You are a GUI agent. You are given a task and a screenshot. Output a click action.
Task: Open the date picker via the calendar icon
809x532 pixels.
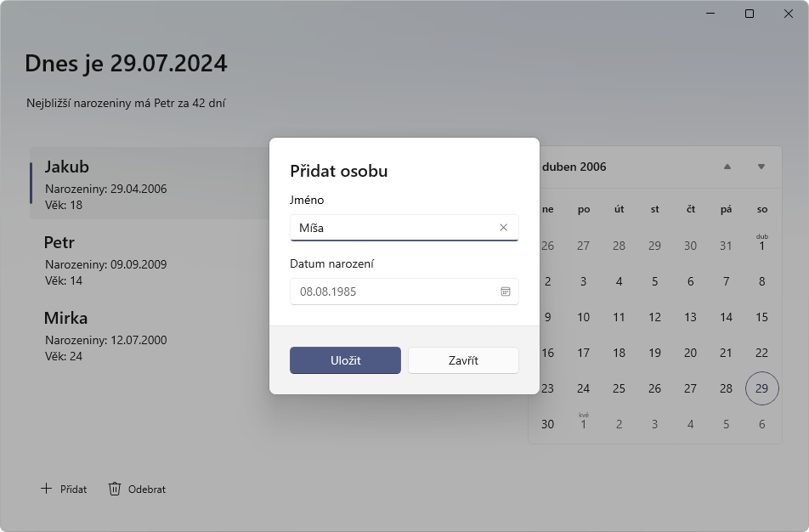pos(506,291)
